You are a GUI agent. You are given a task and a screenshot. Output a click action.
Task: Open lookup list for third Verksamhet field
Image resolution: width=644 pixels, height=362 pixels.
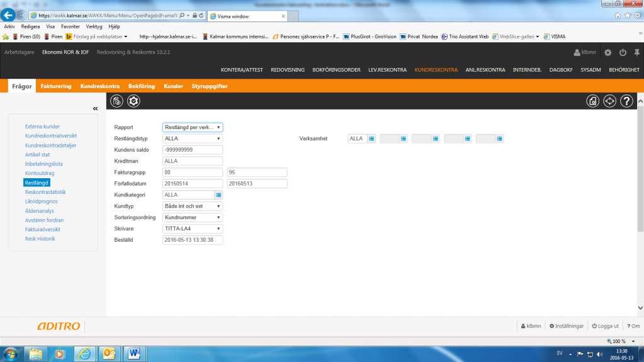coord(436,139)
